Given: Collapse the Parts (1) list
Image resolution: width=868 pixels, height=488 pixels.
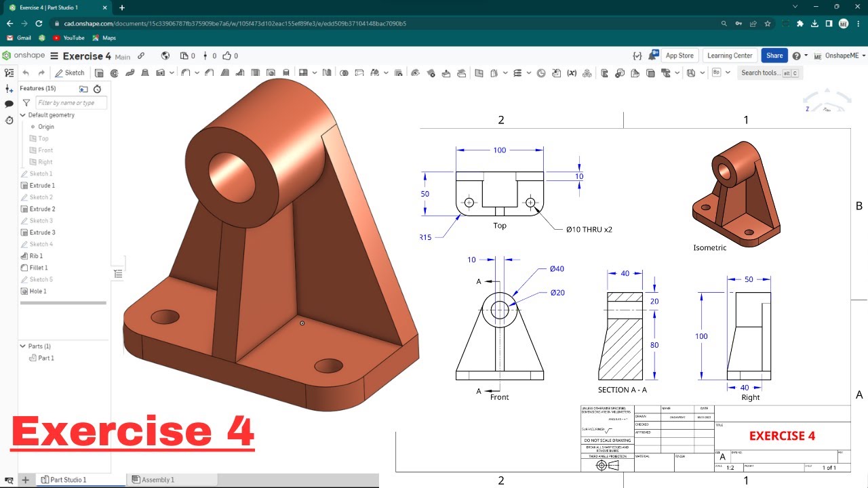Looking at the screenshot, I should click(22, 346).
